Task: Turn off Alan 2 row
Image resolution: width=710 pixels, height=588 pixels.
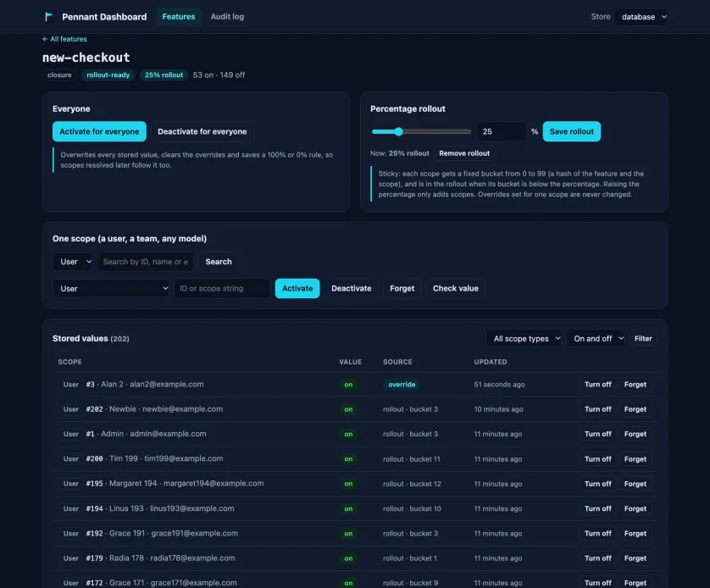Action: (597, 385)
